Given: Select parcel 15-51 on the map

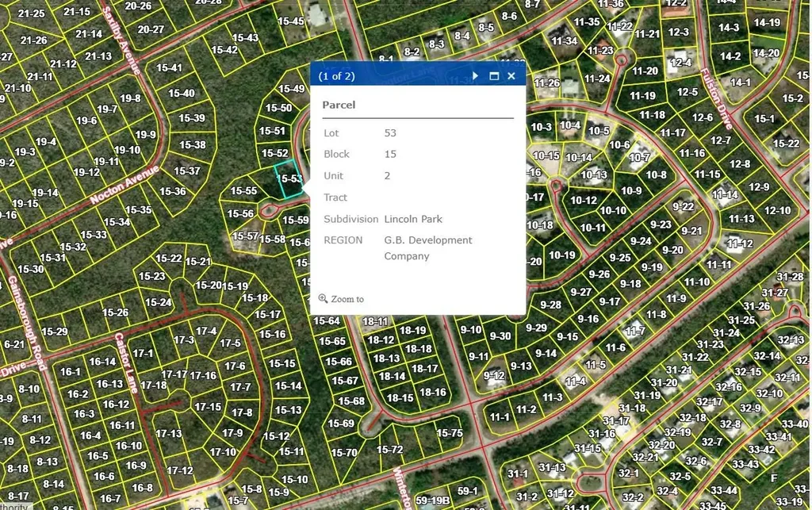Looking at the screenshot, I should click(272, 131).
